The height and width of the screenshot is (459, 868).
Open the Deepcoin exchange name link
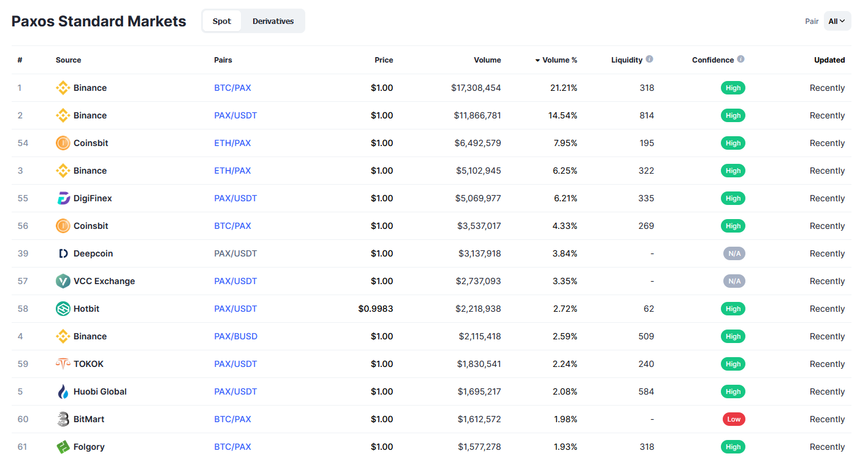pyautogui.click(x=93, y=253)
